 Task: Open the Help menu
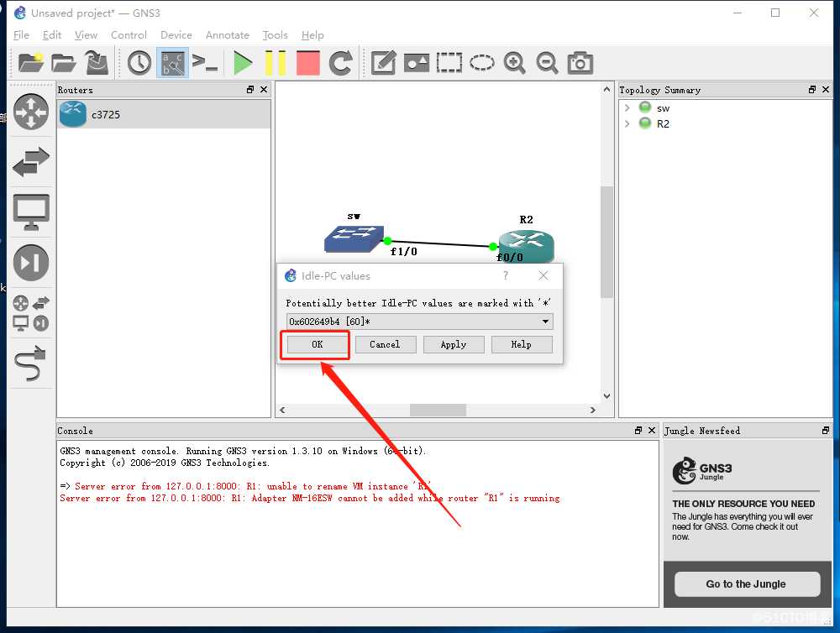click(312, 34)
